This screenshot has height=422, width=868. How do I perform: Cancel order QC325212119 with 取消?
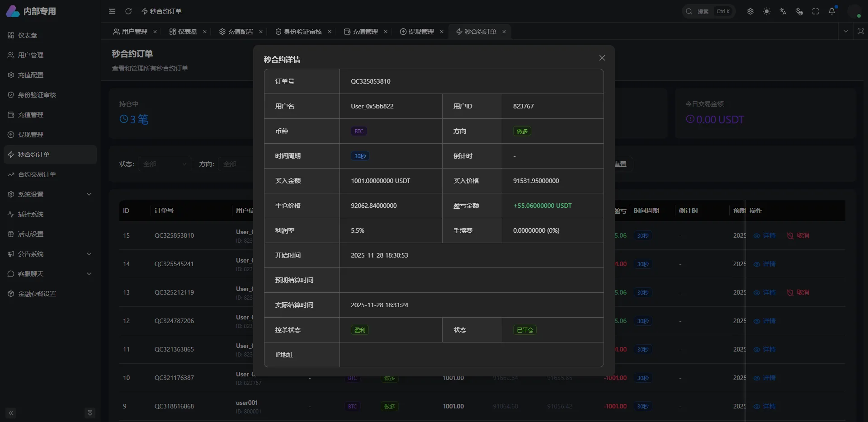tap(798, 293)
